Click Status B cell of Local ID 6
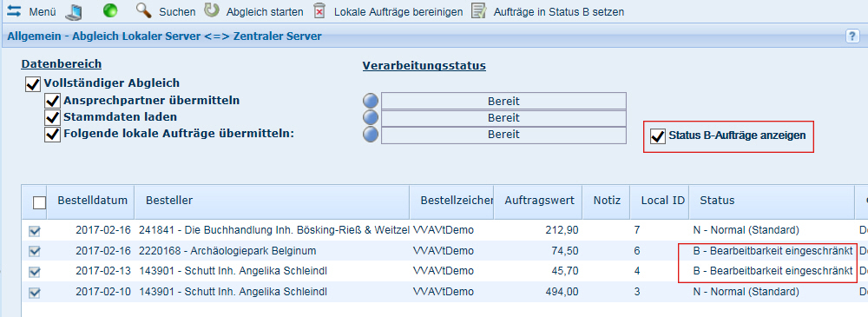868x317 pixels. point(773,251)
